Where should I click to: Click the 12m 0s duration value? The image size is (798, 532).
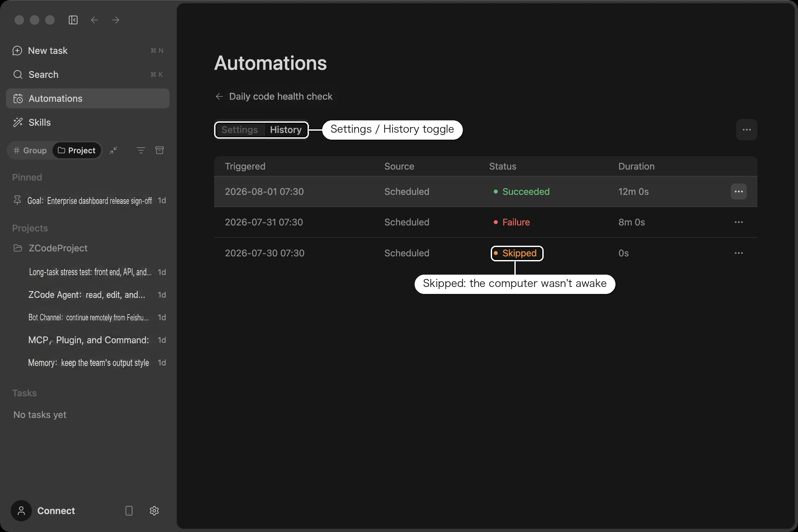633,192
